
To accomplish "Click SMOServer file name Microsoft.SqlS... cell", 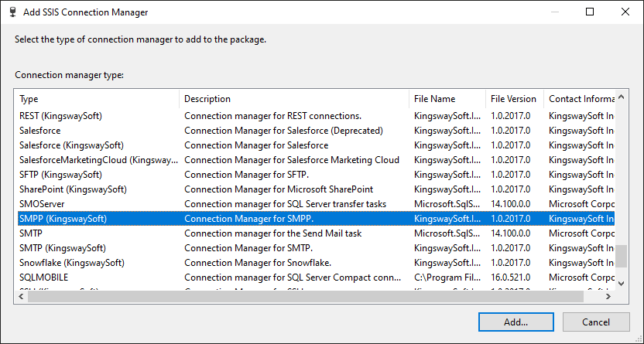I will point(447,204).
